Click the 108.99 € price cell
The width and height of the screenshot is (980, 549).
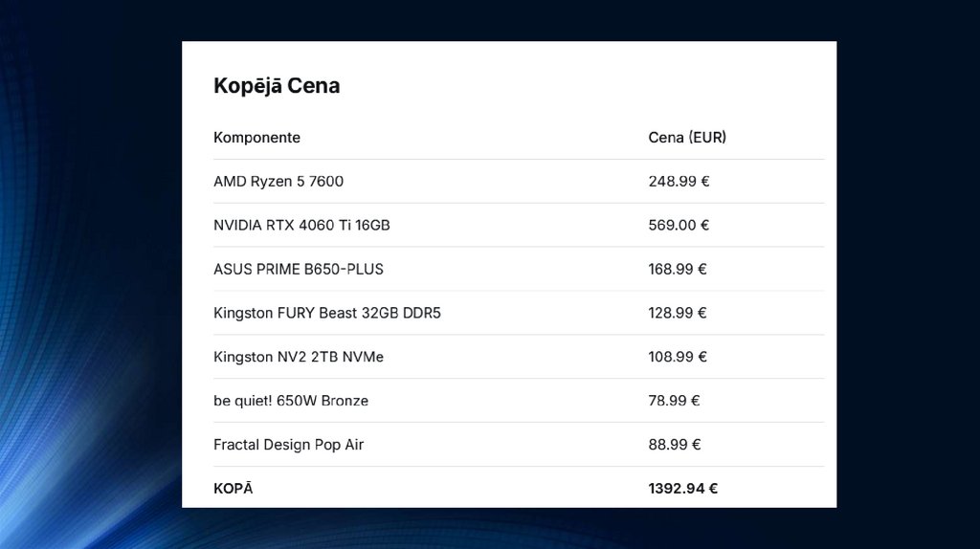coord(678,357)
